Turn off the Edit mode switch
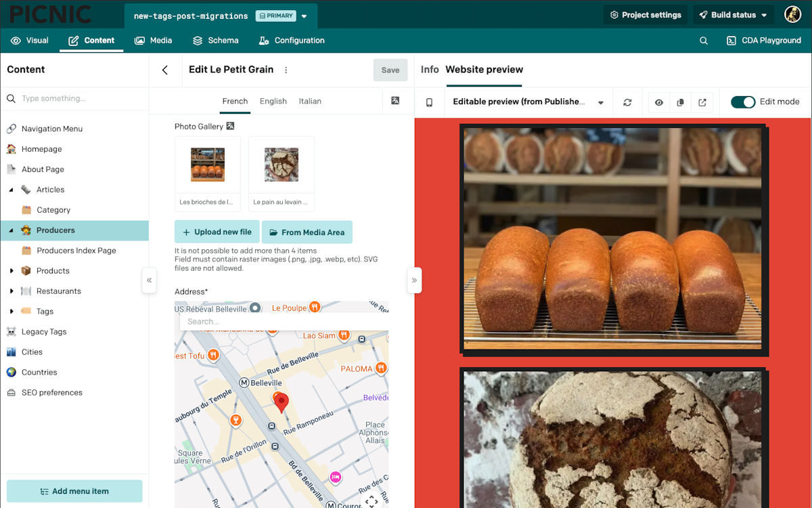The height and width of the screenshot is (508, 812). (743, 102)
